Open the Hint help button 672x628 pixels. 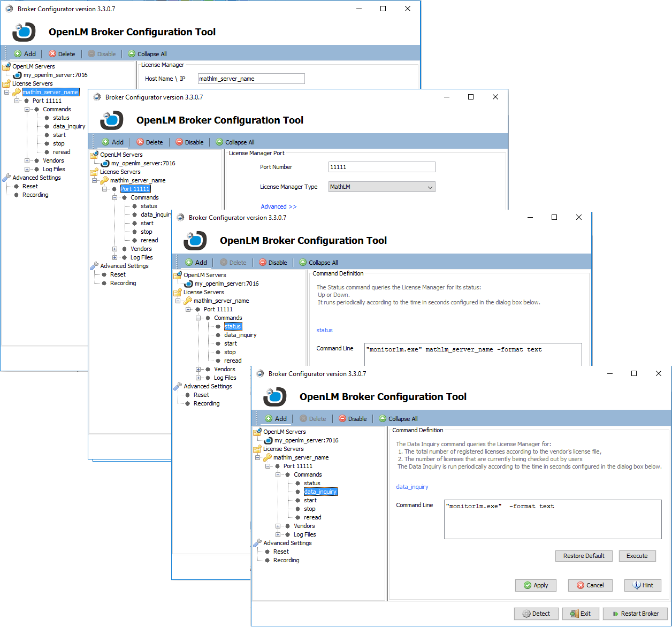[x=643, y=585]
